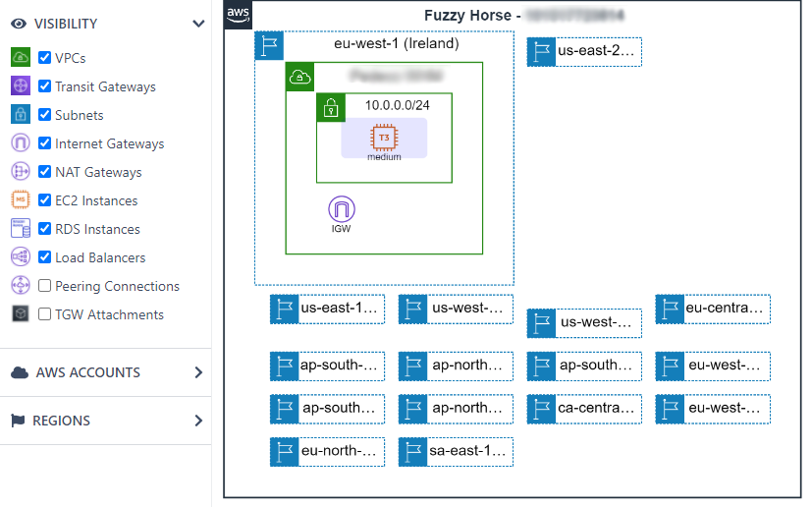812x507 pixels.
Task: Click the us-east-1 region flag icon
Action: (x=285, y=310)
